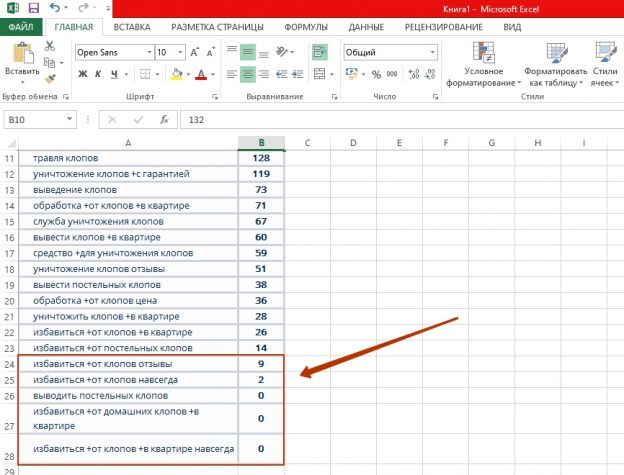Increase indent in cell
This screenshot has height=475, width=624.
coord(297,74)
